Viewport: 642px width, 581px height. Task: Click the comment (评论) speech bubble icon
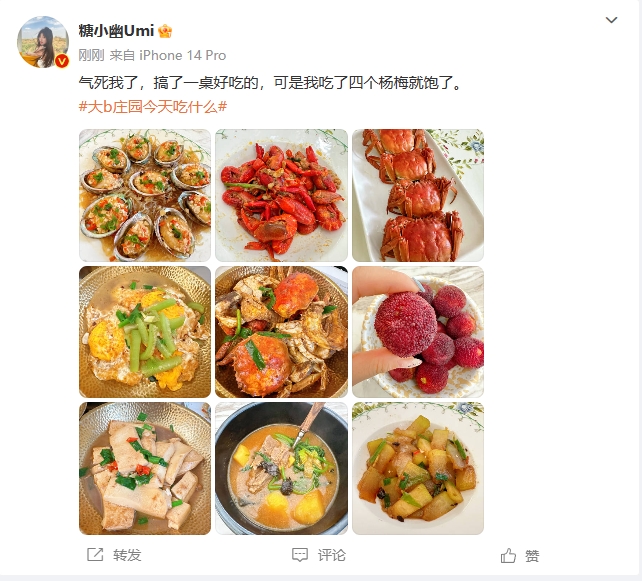300,555
